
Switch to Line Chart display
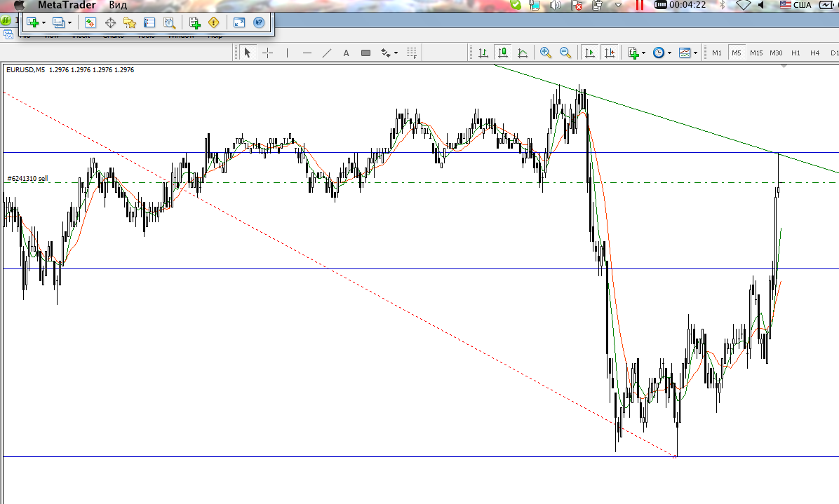pos(523,53)
